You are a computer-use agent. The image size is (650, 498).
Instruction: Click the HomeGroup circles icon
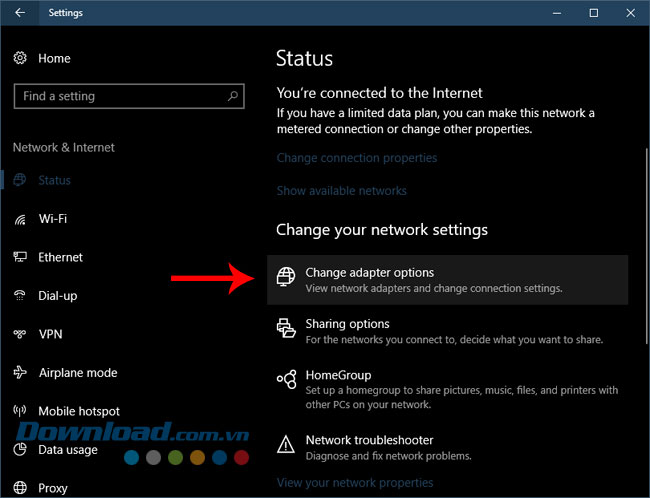(x=286, y=379)
